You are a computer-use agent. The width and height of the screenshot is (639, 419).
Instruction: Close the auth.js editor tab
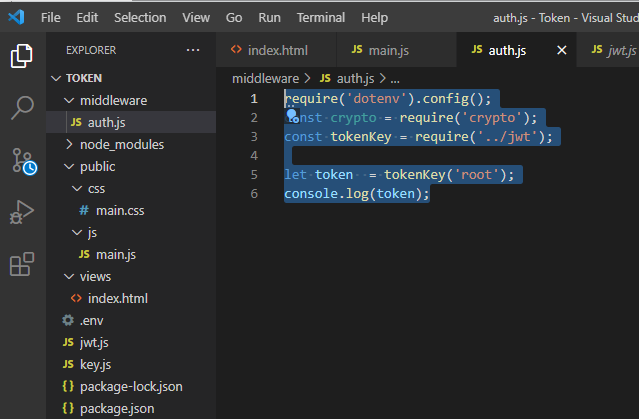[562, 50]
